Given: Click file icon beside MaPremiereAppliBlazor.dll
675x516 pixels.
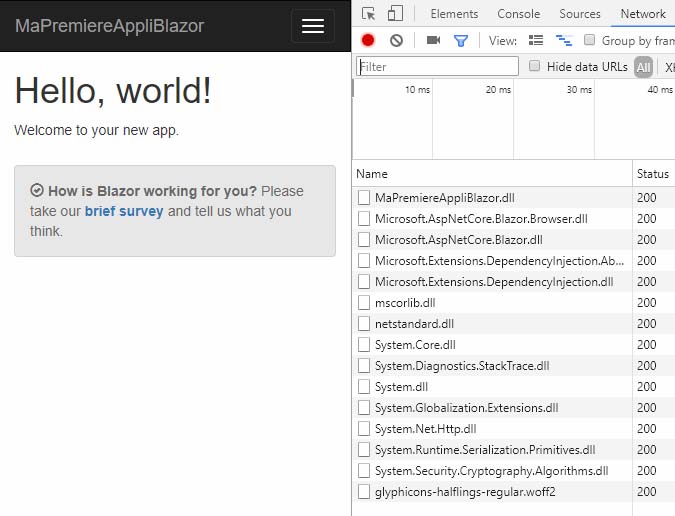Looking at the screenshot, I should point(364,198).
